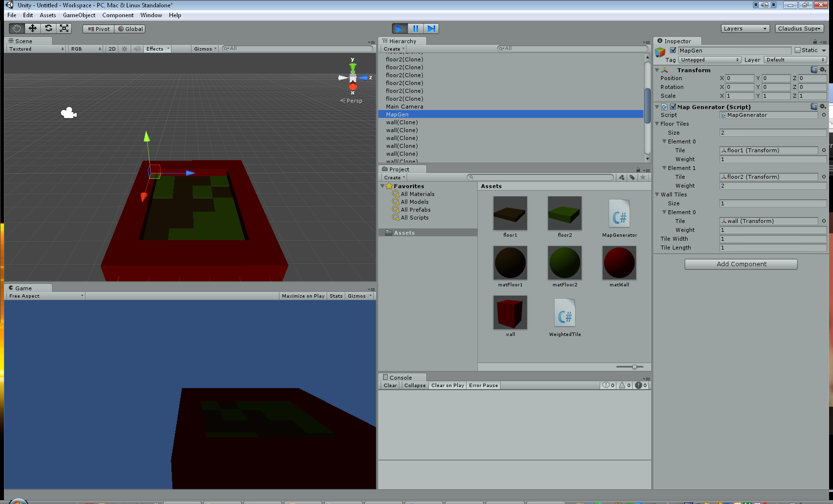Select the Rotate tool
833x504 pixels.
click(x=48, y=28)
